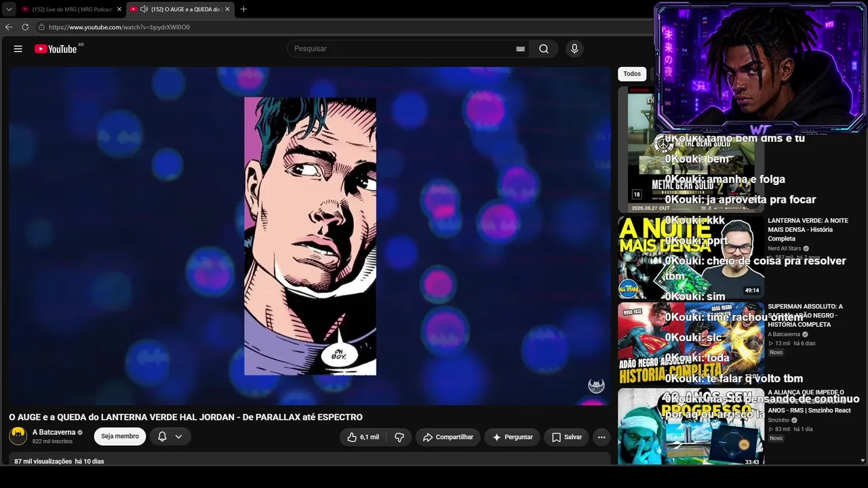Click the magnifying glass search button
This screenshot has height=488, width=868.
point(544,49)
